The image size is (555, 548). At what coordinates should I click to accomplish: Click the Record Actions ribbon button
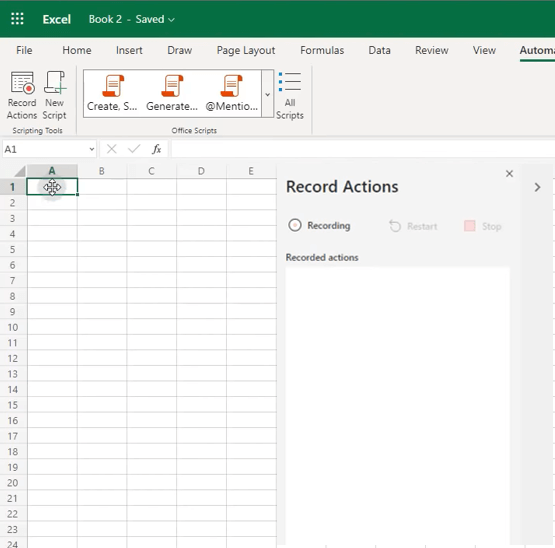[x=22, y=96]
